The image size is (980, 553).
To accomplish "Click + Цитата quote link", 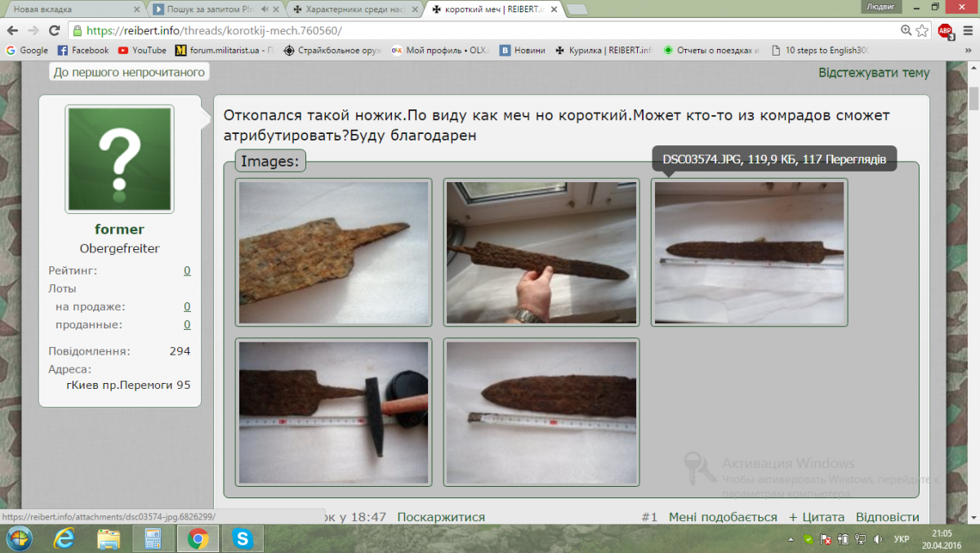I will (x=816, y=517).
